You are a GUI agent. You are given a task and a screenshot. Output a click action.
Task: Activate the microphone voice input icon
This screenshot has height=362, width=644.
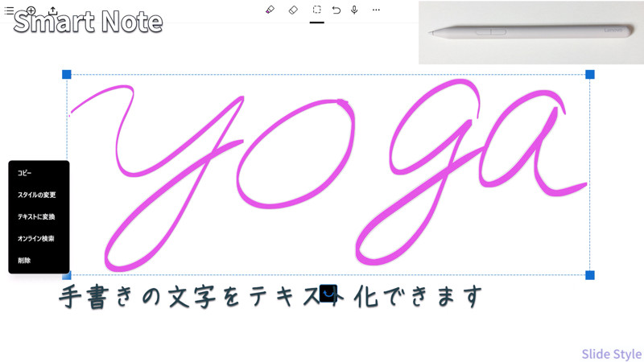click(354, 10)
